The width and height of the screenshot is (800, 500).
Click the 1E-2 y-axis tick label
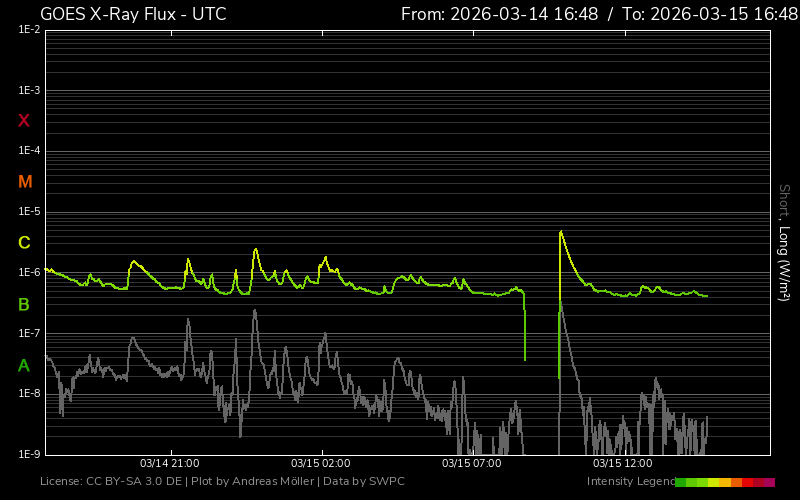29,30
